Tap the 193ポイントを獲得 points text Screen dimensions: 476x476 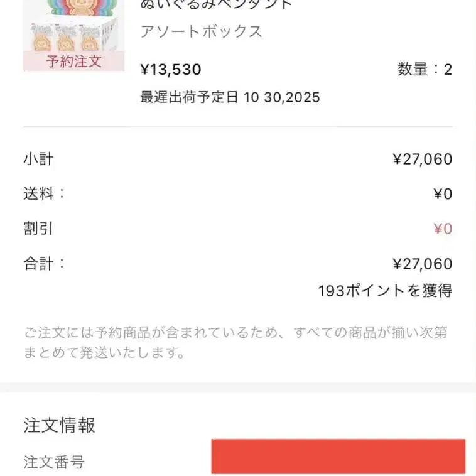tap(385, 291)
